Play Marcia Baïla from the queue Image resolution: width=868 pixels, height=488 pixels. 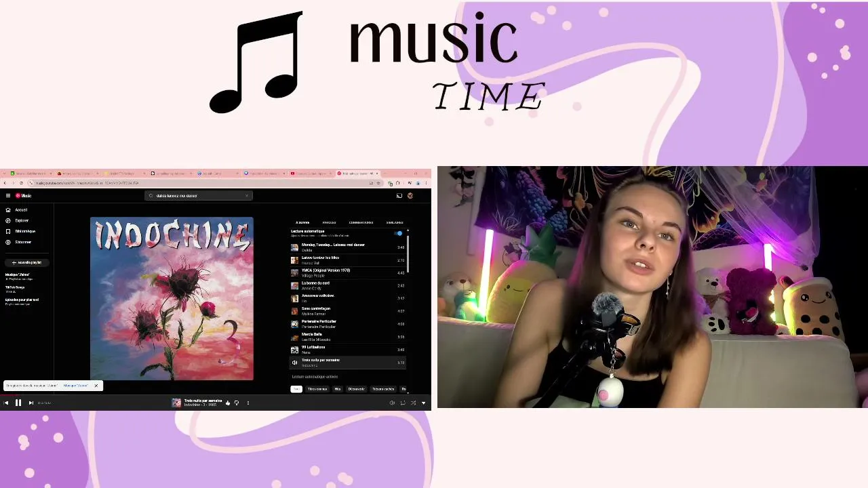point(348,337)
